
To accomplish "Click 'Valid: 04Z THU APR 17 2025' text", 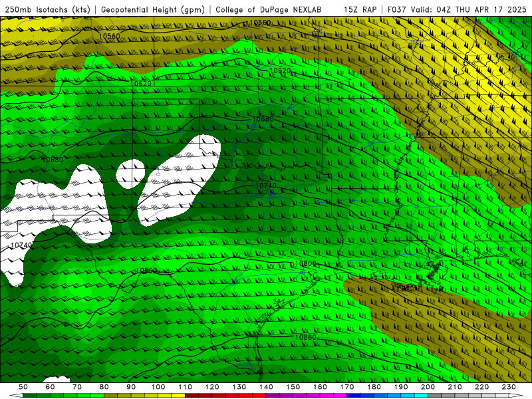I will tap(469, 10).
